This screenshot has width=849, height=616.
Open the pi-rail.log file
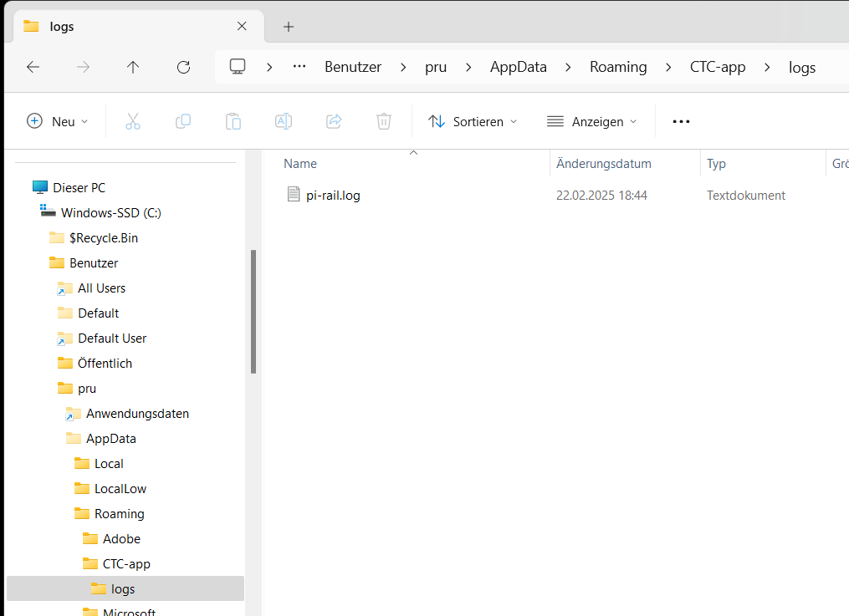[332, 195]
